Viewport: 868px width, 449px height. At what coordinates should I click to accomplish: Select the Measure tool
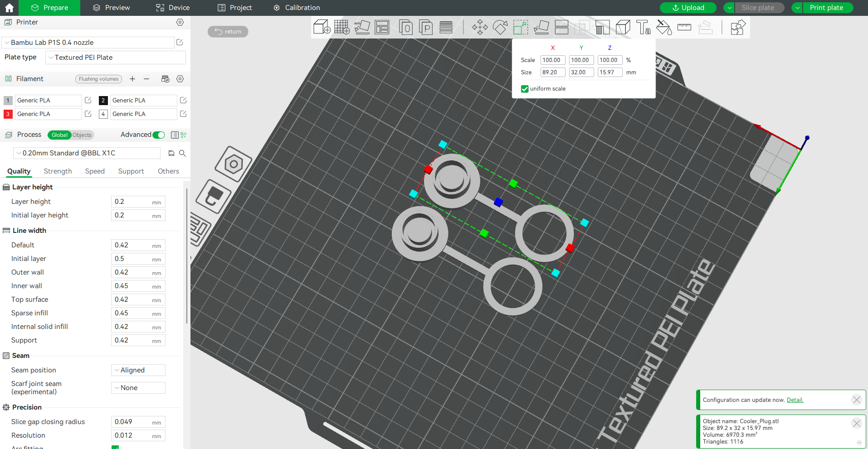coord(684,27)
